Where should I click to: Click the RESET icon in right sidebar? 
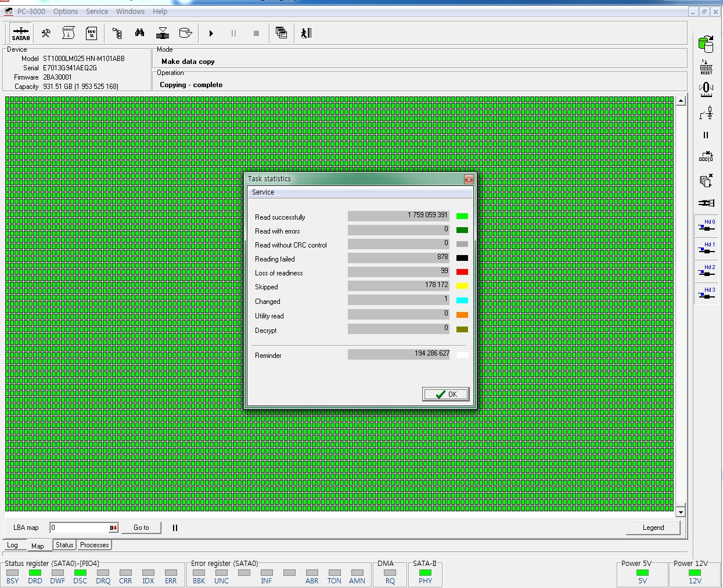[x=706, y=67]
